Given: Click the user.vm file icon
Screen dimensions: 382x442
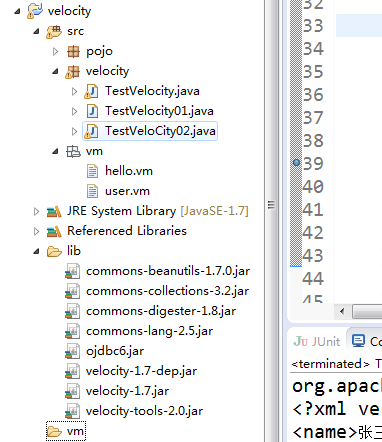Looking at the screenshot, I should [x=92, y=191].
